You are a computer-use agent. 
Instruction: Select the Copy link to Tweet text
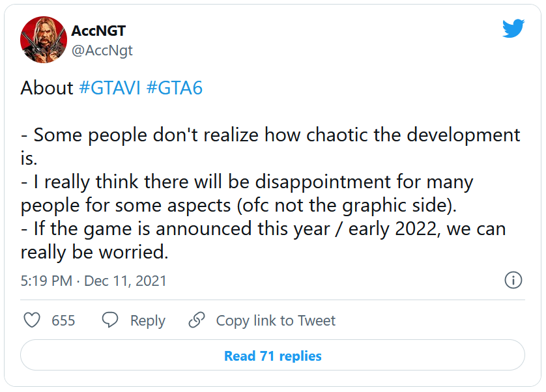[276, 320]
